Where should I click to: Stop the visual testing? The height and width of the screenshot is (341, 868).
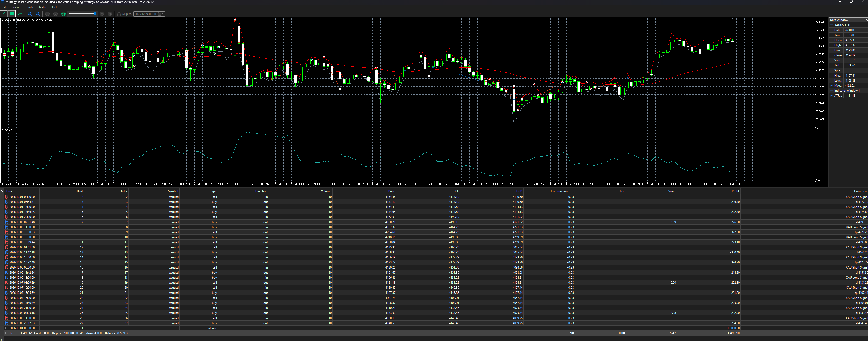56,14
